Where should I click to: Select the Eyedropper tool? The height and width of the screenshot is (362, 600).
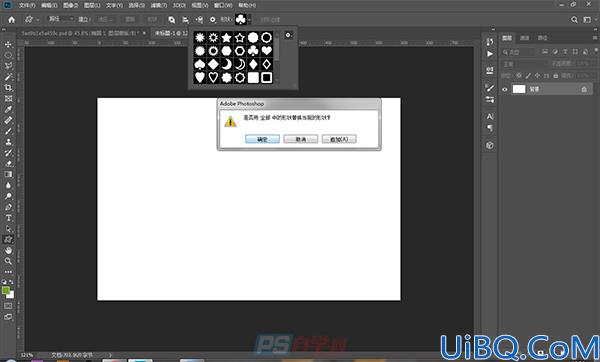(8, 109)
